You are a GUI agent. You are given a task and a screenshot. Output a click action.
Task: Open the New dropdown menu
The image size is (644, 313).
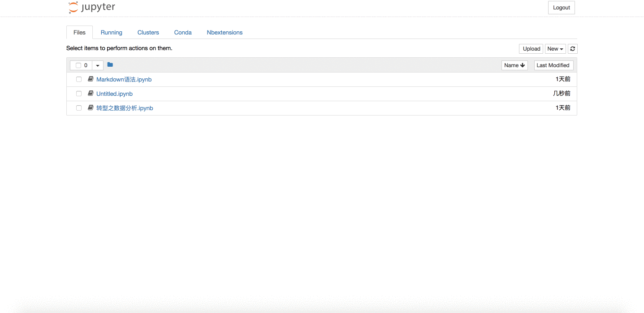[555, 48]
